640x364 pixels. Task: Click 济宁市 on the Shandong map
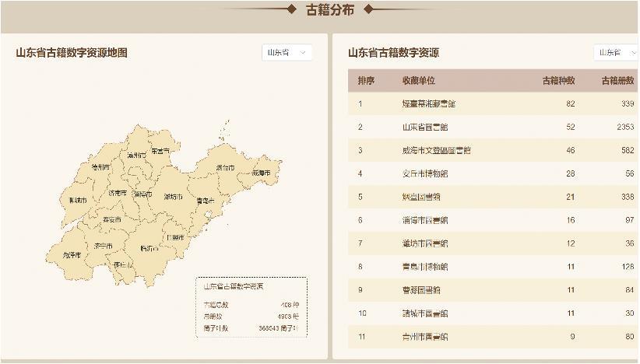tap(103, 246)
